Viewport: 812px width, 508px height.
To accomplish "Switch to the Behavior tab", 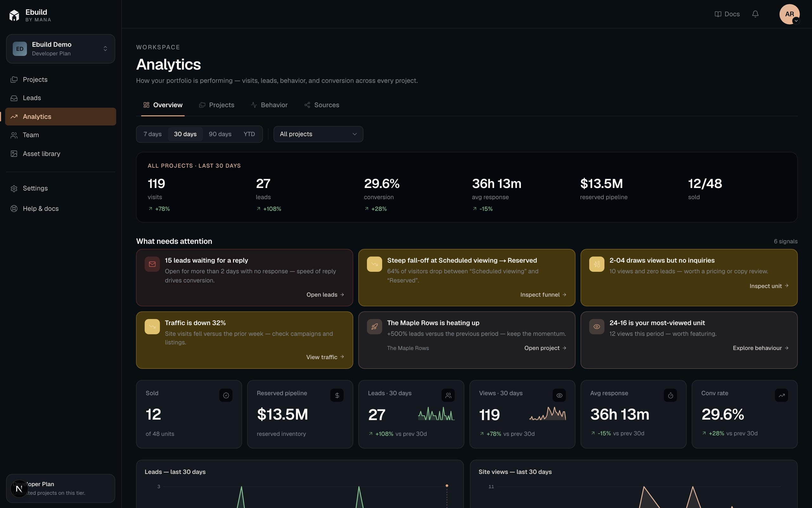I will click(x=269, y=105).
